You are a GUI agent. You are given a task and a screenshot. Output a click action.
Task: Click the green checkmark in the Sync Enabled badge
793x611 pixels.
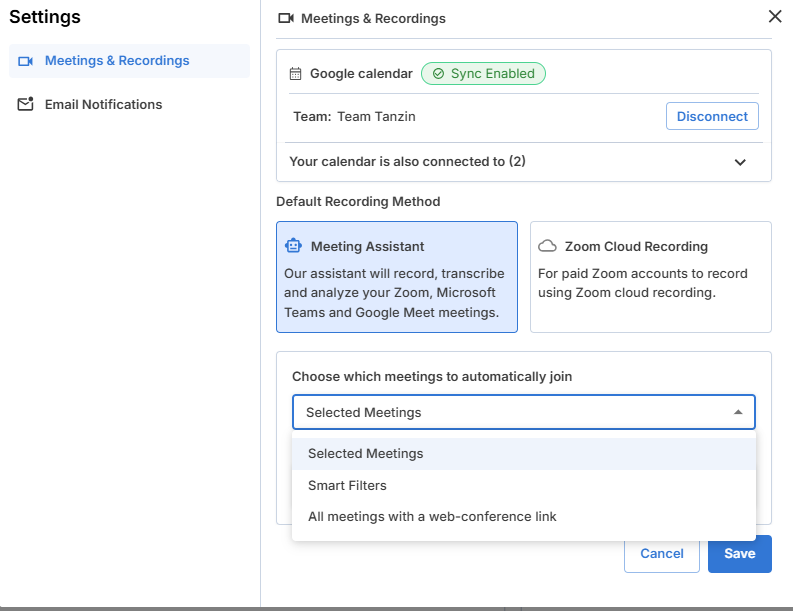pos(438,74)
